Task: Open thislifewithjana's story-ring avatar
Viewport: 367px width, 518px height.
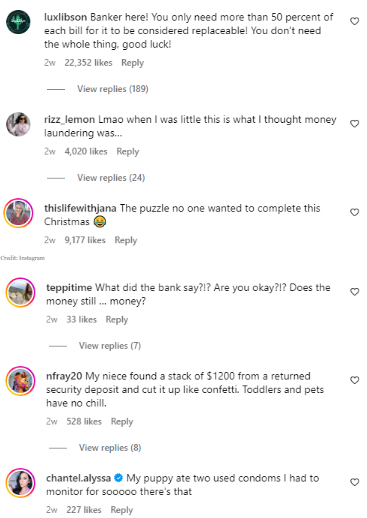Action: point(18,213)
